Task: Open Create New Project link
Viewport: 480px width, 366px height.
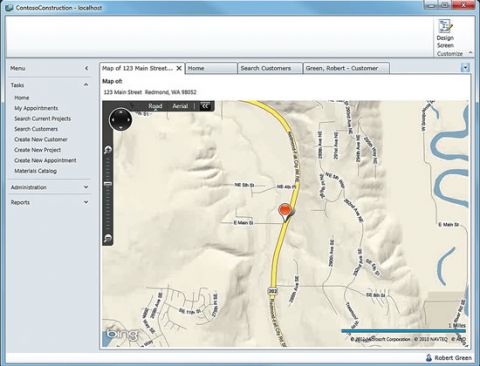Action: tap(37, 150)
